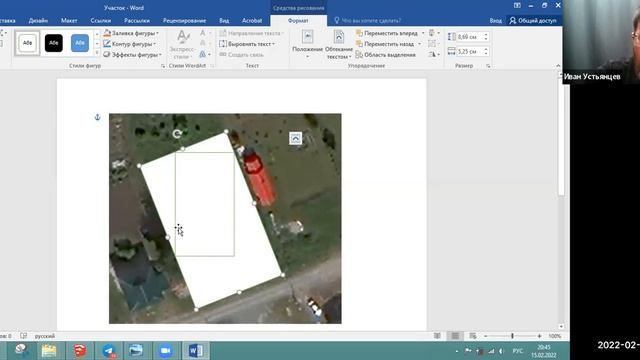Click the 100% zoom level

coord(554,336)
